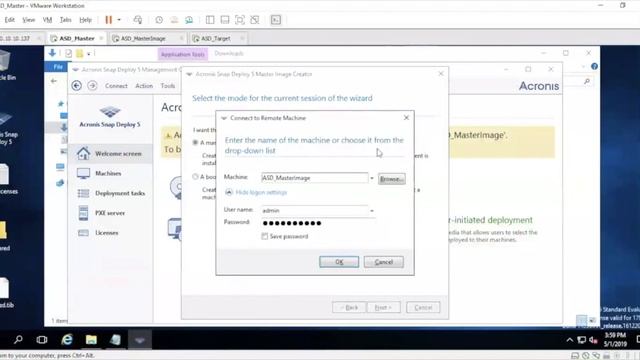Open the Connect menu in Acronis
This screenshot has width=640, height=360.
(116, 86)
